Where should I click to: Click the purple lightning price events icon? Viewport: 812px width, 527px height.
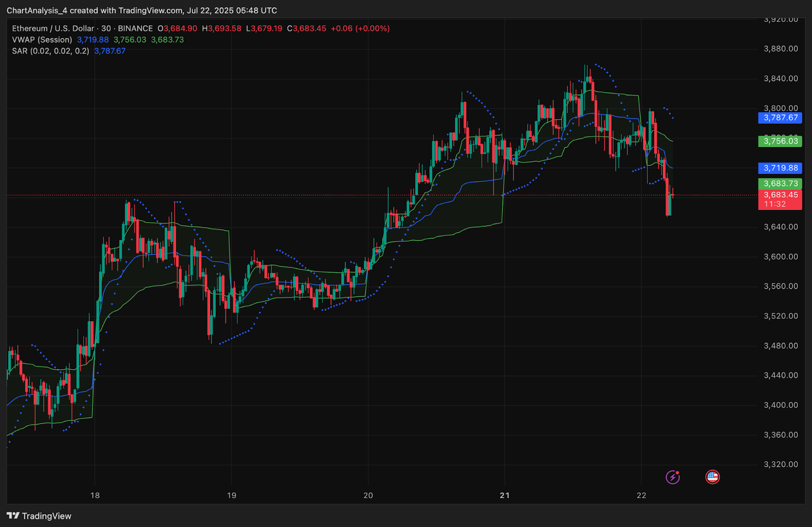pos(672,477)
